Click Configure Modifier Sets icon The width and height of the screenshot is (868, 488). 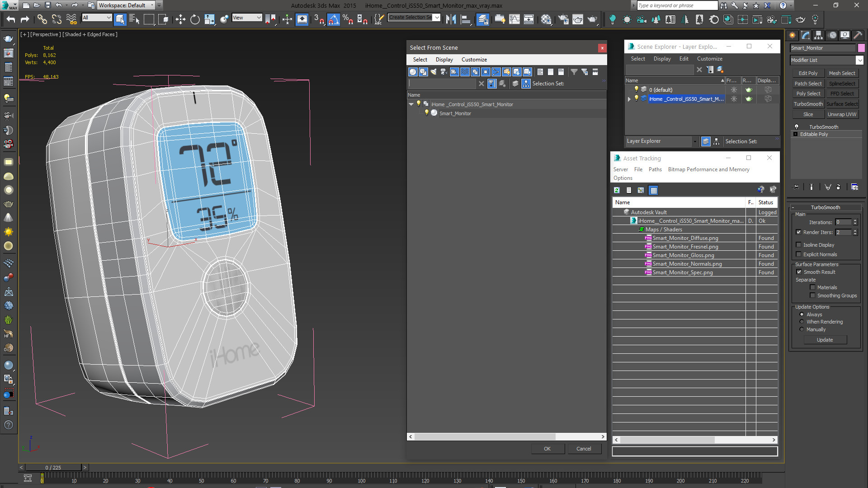(854, 187)
